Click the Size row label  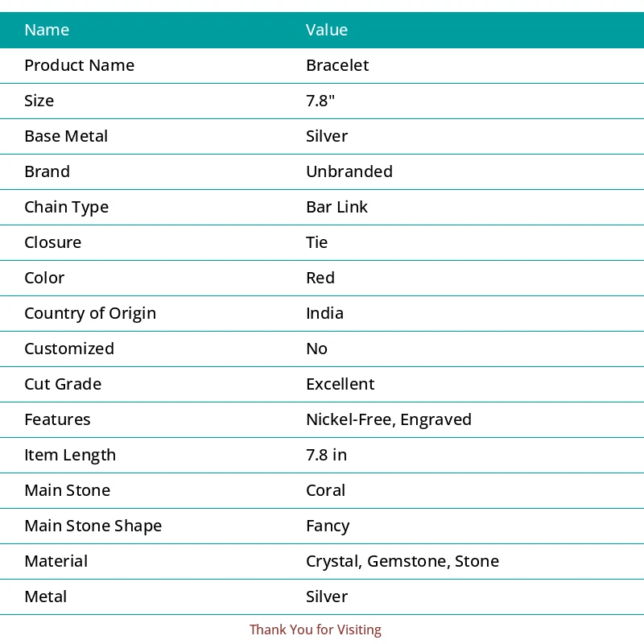[39, 101]
